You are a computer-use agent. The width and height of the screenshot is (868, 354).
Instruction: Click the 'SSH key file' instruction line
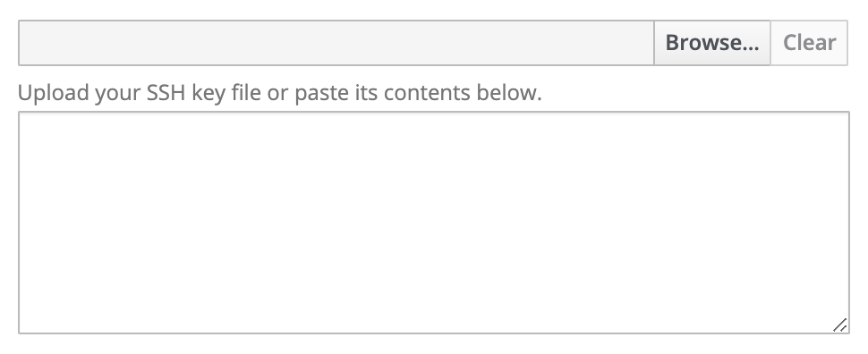click(279, 93)
